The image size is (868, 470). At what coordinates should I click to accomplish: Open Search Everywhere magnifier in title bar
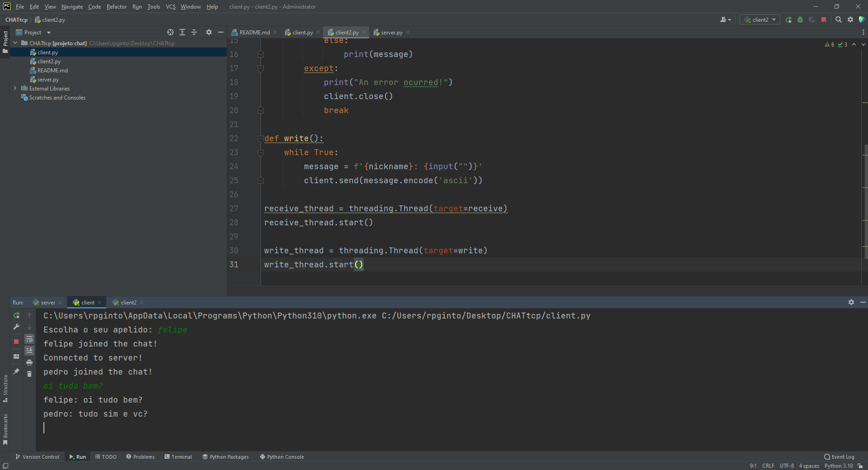click(x=838, y=19)
